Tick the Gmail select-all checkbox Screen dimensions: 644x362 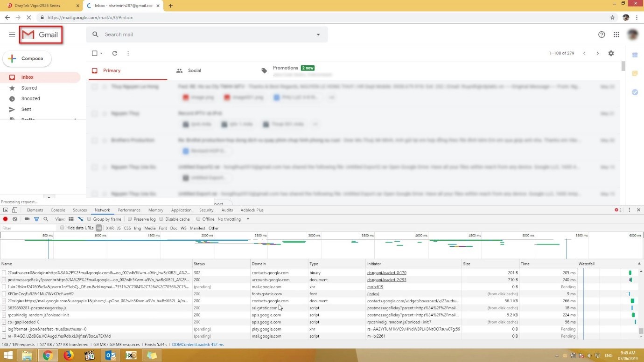click(94, 53)
